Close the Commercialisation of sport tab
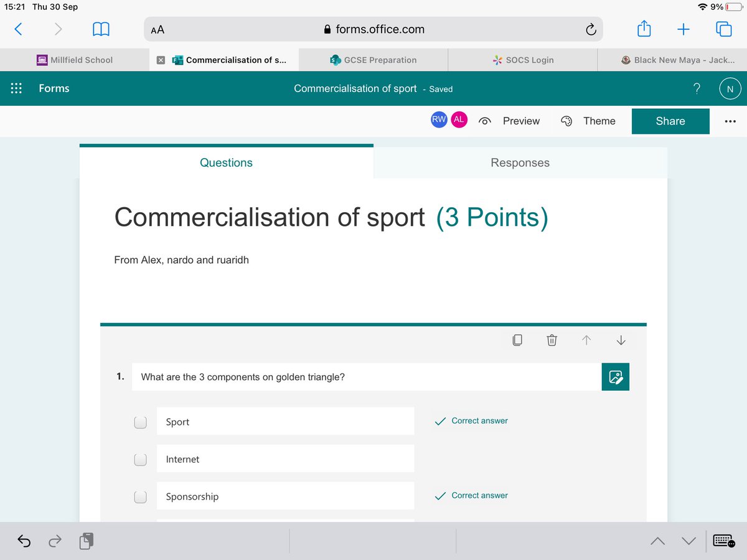 pos(160,60)
